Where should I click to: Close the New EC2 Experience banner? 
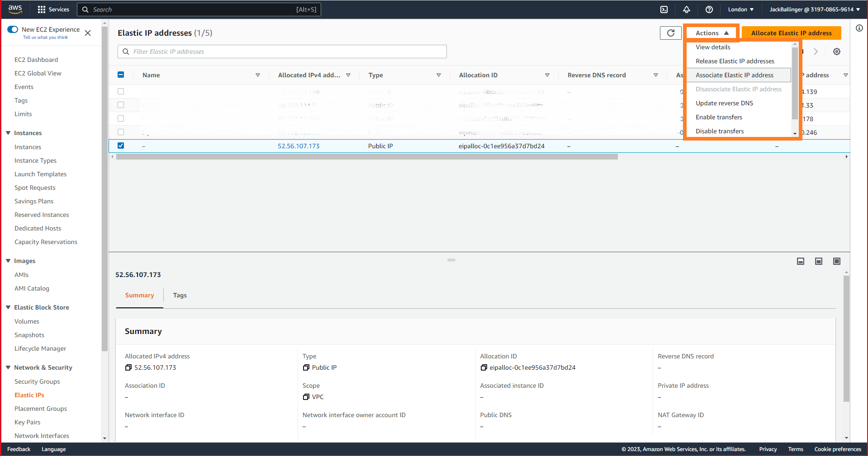tap(88, 33)
